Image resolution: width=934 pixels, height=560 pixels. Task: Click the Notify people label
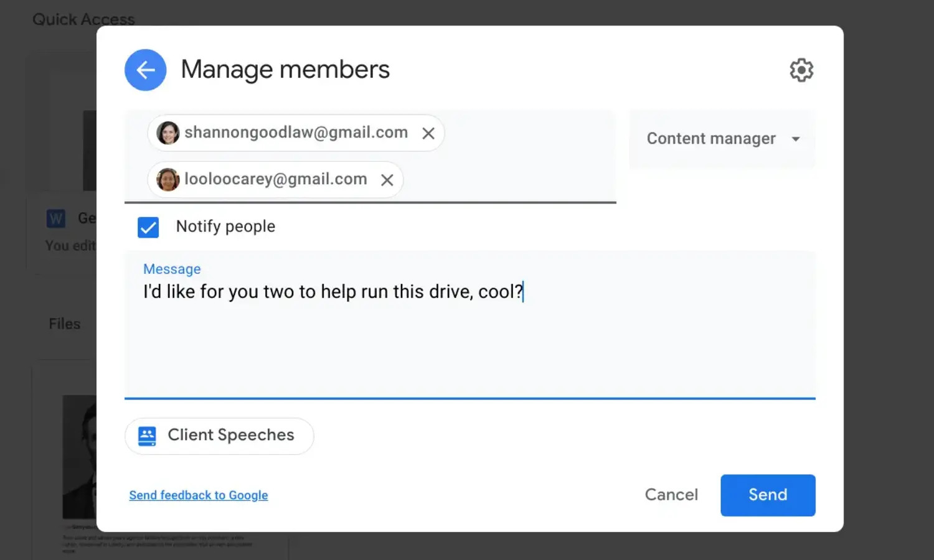click(225, 226)
